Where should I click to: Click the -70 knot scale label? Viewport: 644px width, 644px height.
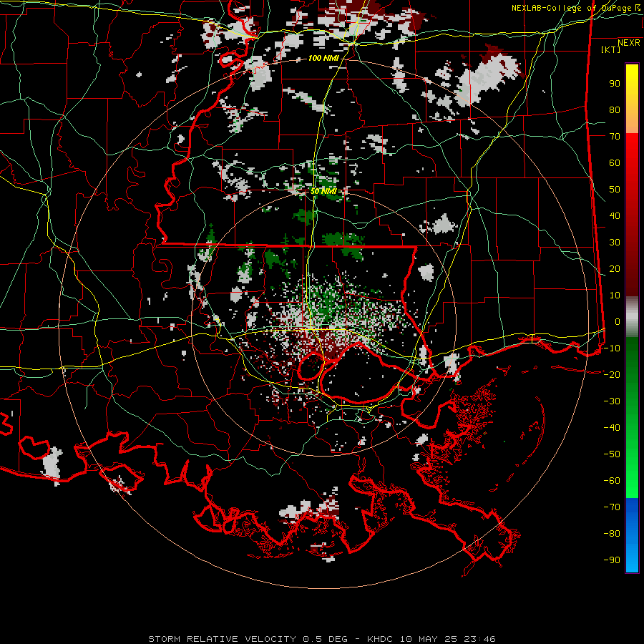pos(612,507)
